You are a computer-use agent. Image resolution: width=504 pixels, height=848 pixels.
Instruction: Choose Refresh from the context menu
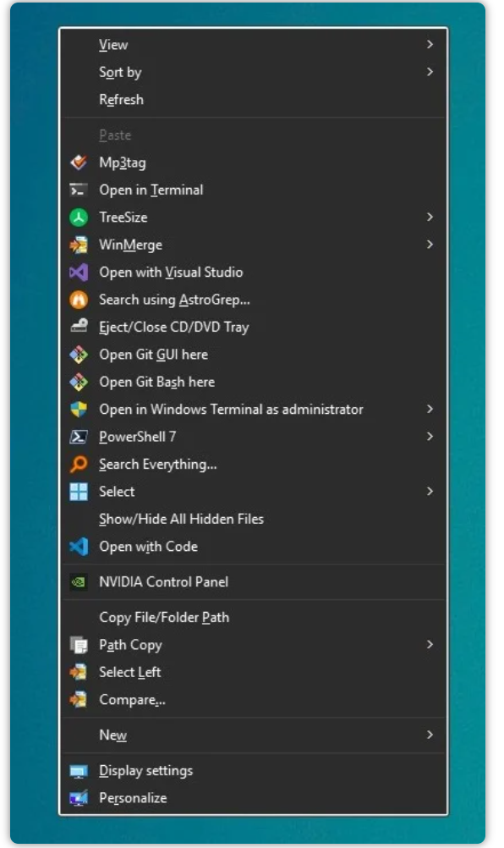[x=122, y=100]
